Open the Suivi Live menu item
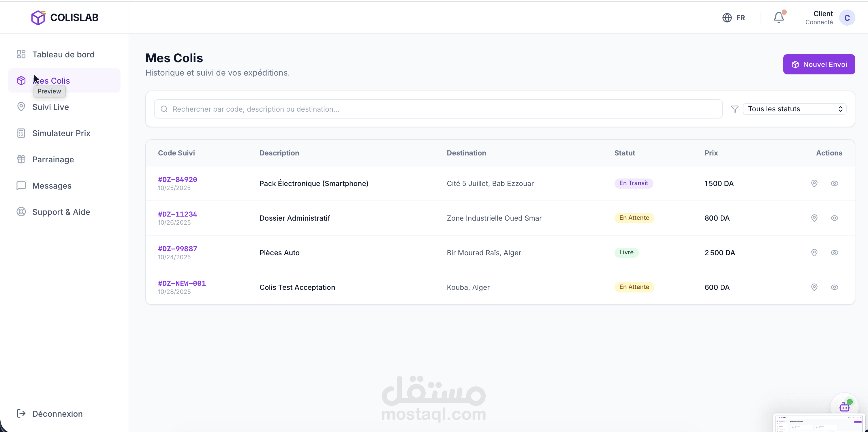 [50, 107]
